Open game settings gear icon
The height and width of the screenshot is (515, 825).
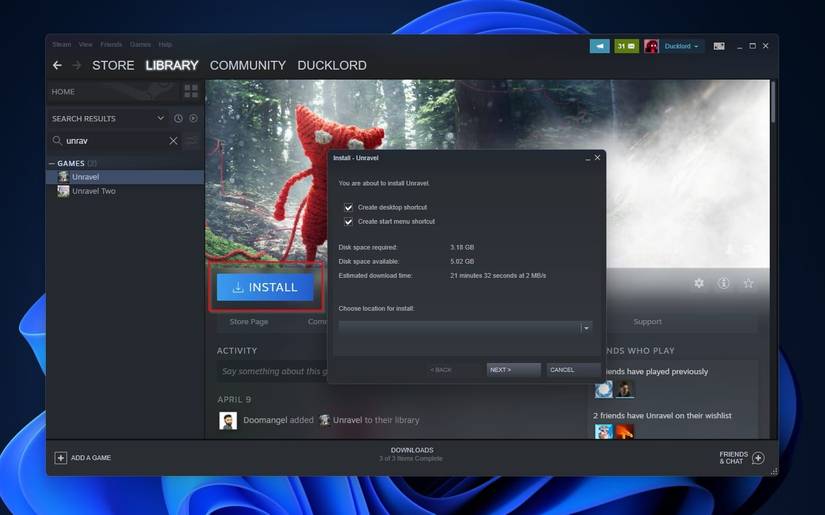tap(699, 284)
